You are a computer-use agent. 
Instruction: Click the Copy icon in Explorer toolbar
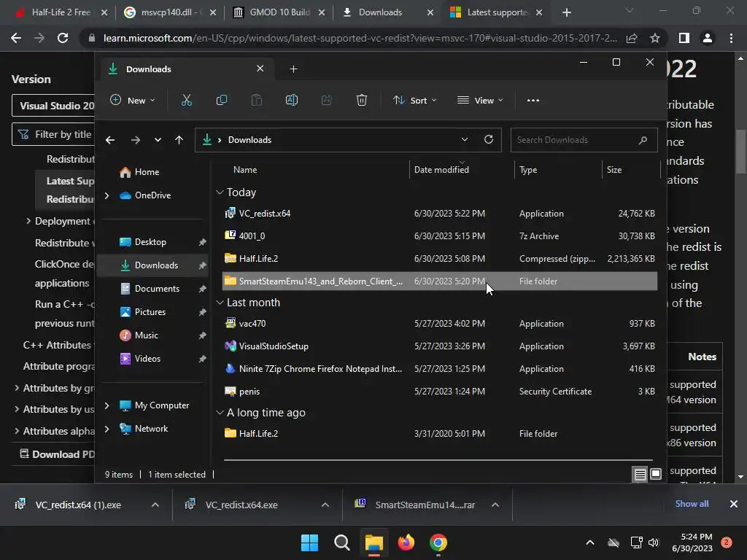222,100
